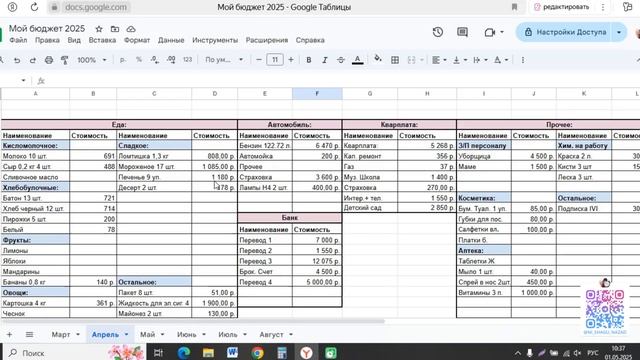Open the Расширения menu

(267, 40)
